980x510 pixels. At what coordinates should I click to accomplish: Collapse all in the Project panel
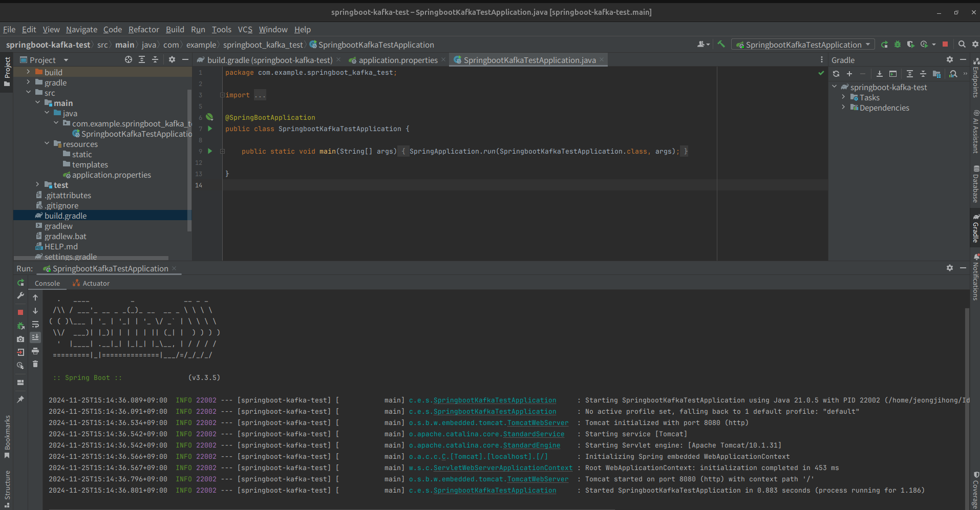pyautogui.click(x=155, y=59)
